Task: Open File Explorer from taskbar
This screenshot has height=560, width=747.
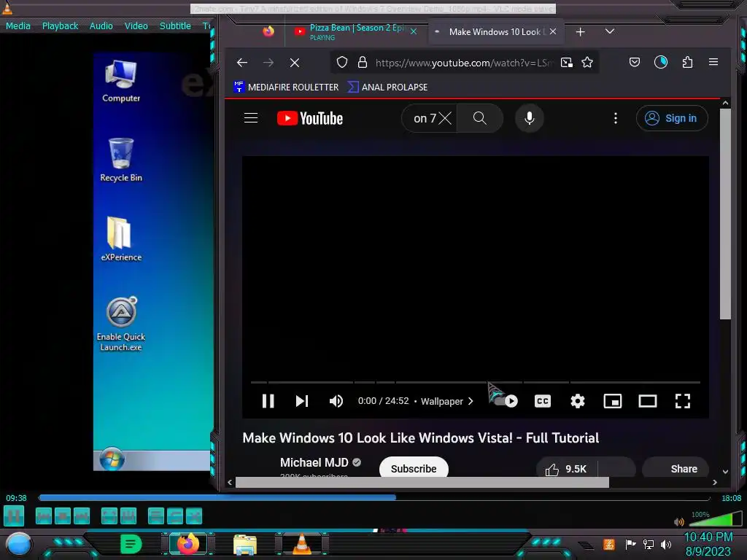Action: (x=245, y=544)
